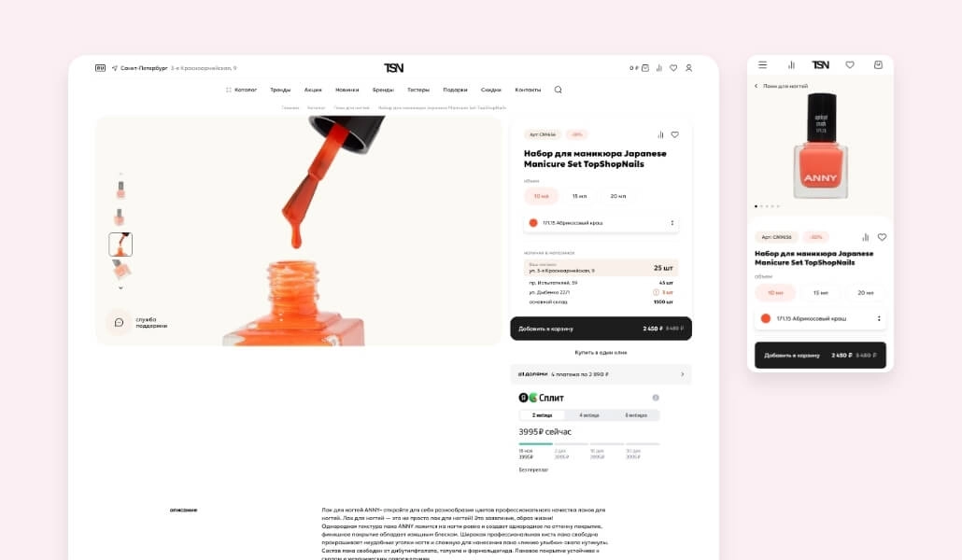Click the Добавить в корзину desktop button
Viewport: 962px width, 560px height.
(601, 329)
